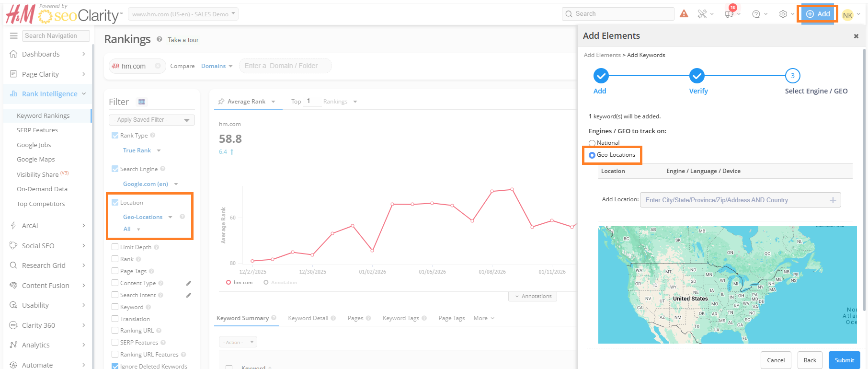Open the help question mark menu
The height and width of the screenshot is (369, 868).
coord(756,14)
